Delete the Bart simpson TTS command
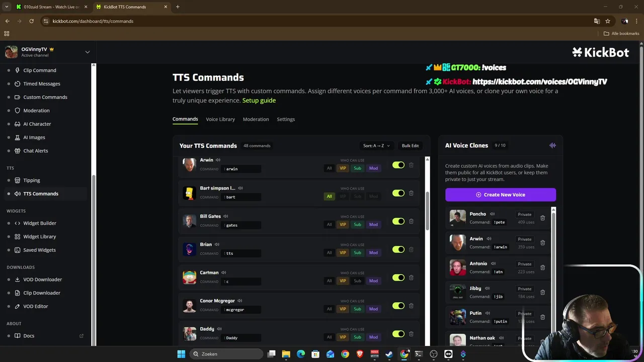 pos(411,193)
